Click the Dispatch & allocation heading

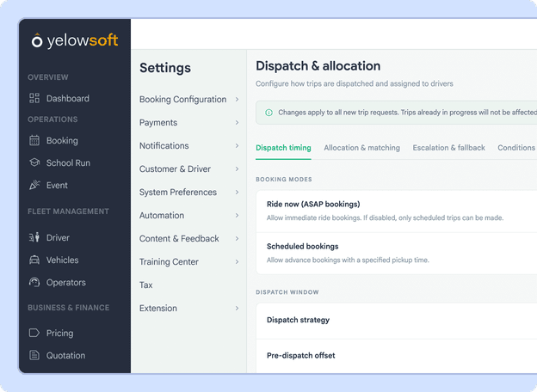click(318, 65)
